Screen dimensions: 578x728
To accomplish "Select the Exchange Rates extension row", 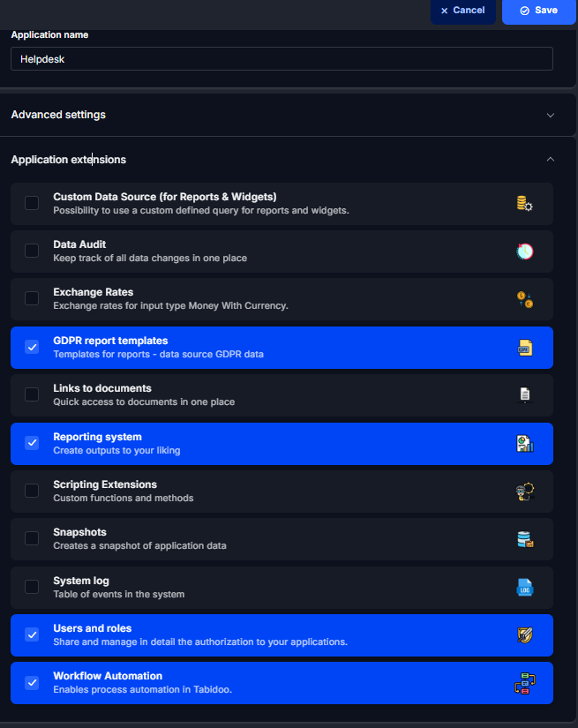I will [x=281, y=299].
